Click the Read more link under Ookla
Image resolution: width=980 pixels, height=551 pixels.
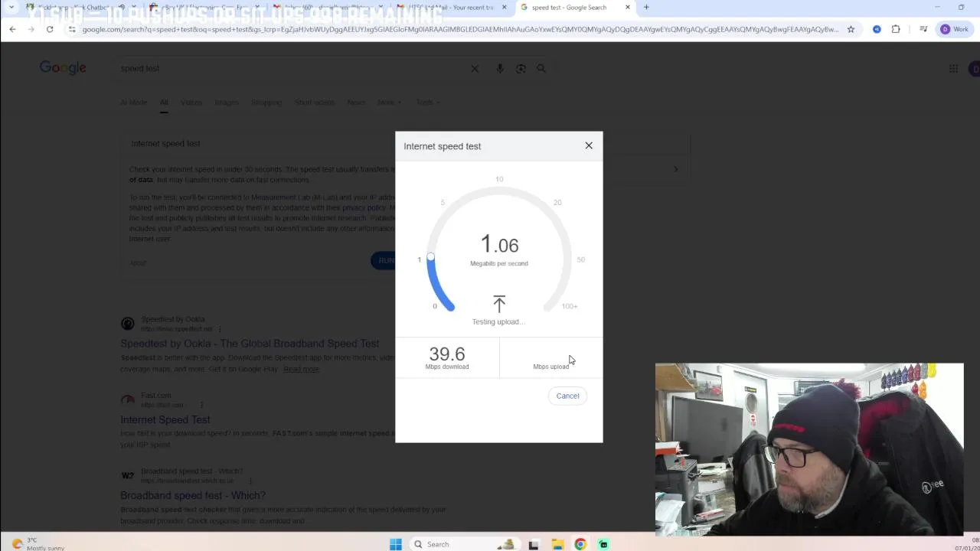(301, 369)
